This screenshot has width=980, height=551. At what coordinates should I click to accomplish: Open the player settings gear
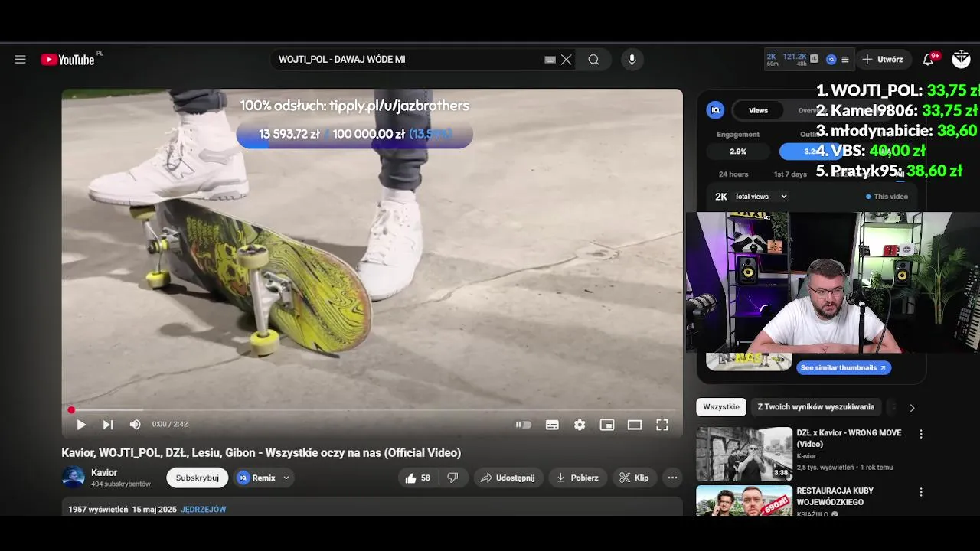coord(580,425)
